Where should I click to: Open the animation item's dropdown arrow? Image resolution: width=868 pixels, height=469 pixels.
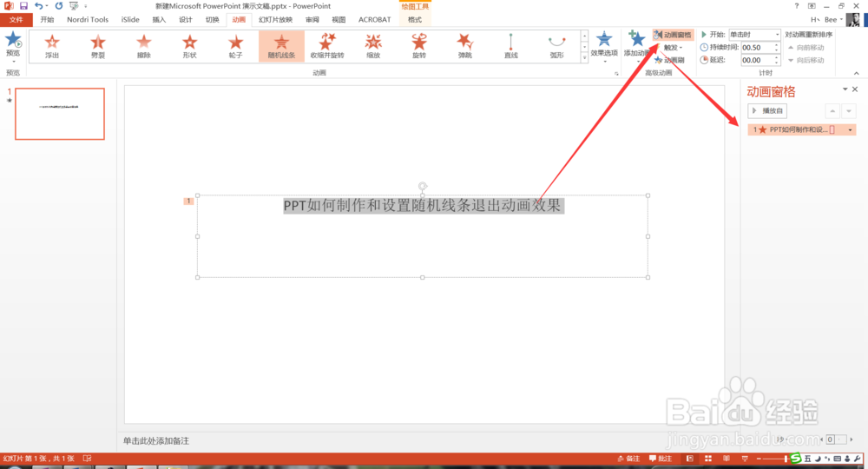click(850, 129)
